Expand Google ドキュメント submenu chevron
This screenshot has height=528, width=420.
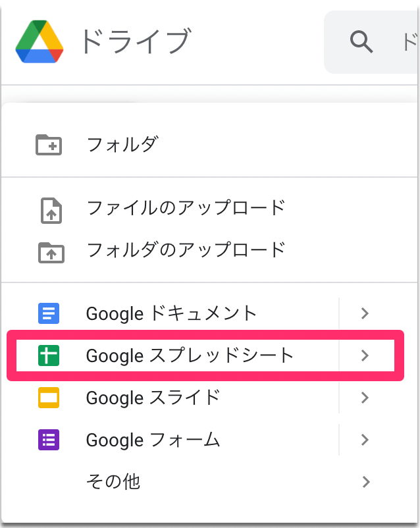pos(365,313)
